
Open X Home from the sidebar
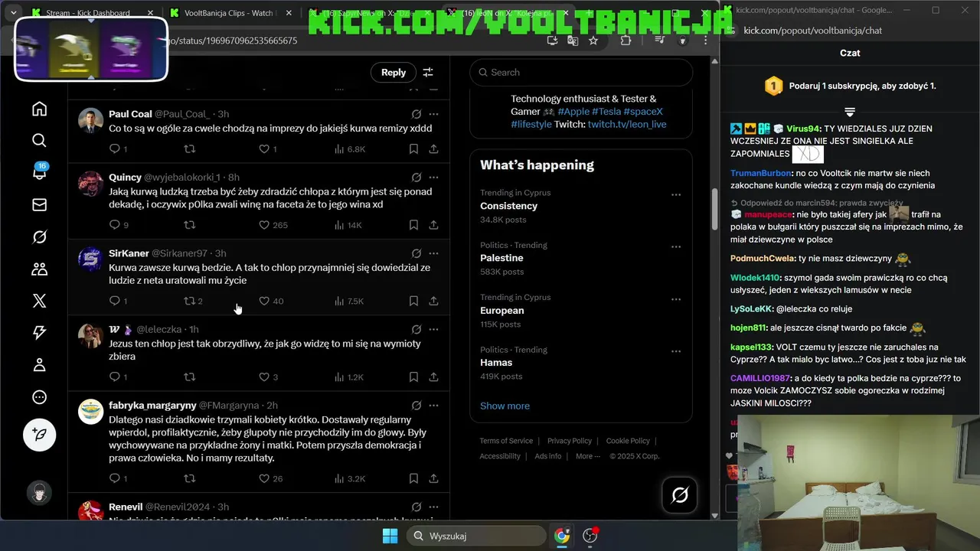coord(39,109)
